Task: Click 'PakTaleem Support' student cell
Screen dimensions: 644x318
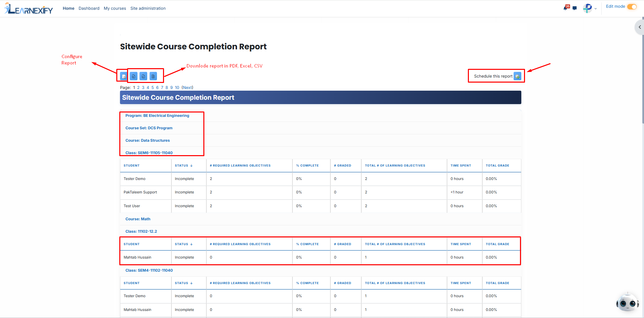Action: coord(146,192)
